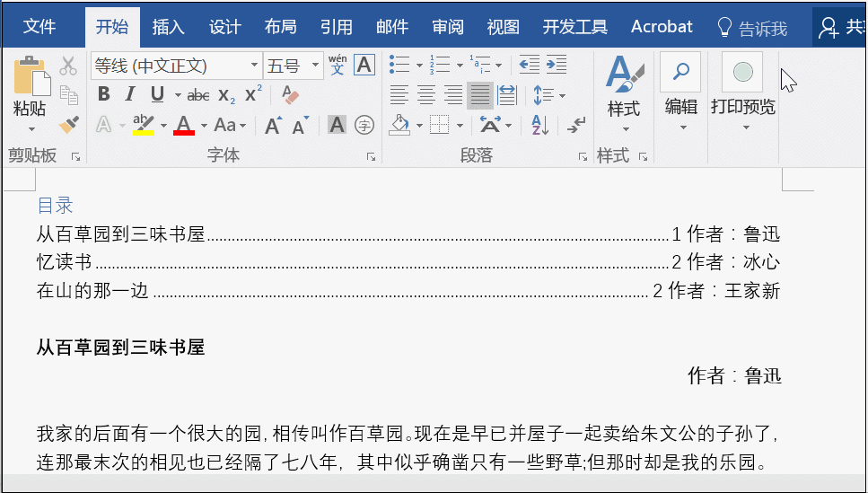Open the font size 五号 dropdown

tap(294, 66)
